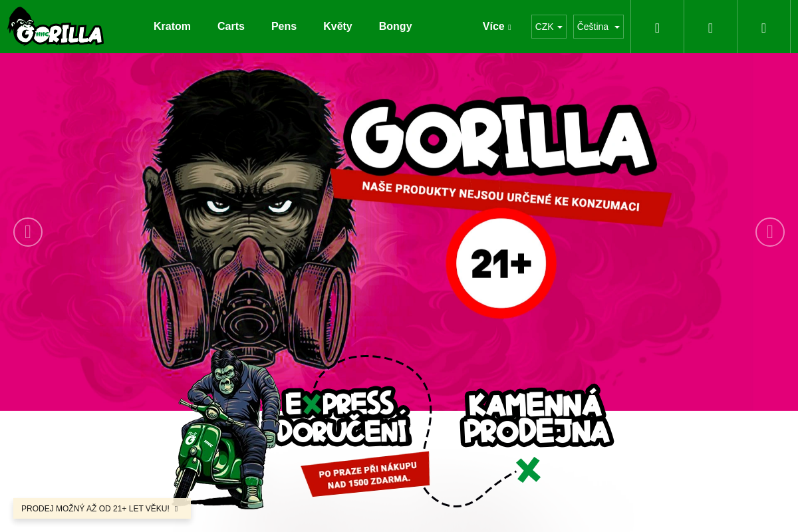The image size is (798, 532).
Task: Click the Gorilla logo in the header
Action: [56, 27]
